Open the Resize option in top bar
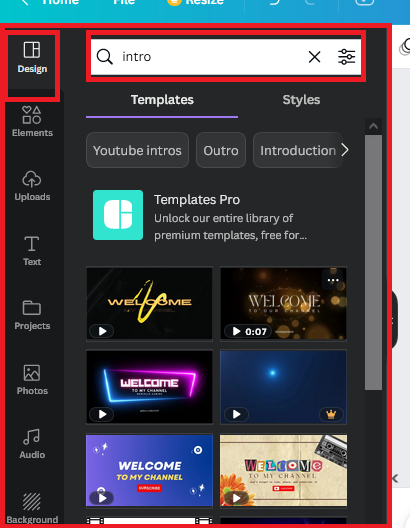Image resolution: width=410 pixels, height=528 pixels. 204,2
